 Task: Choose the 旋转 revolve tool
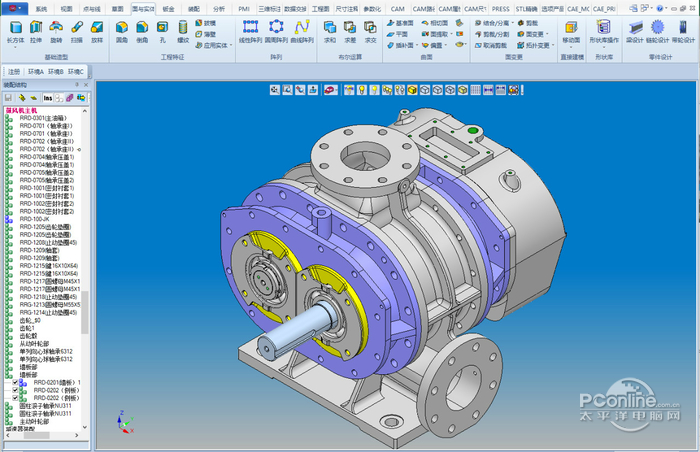click(57, 32)
